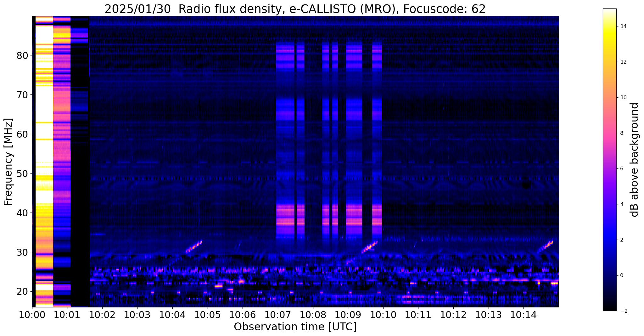Click the colorbar tick value 12
The image size is (644, 336).
623,62
